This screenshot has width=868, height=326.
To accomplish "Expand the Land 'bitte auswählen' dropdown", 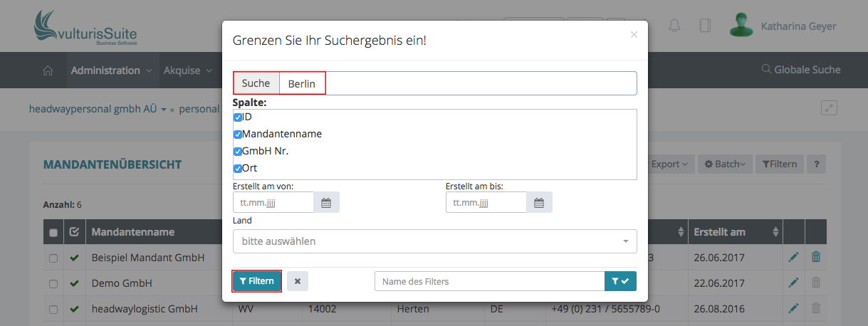I will coord(434,241).
